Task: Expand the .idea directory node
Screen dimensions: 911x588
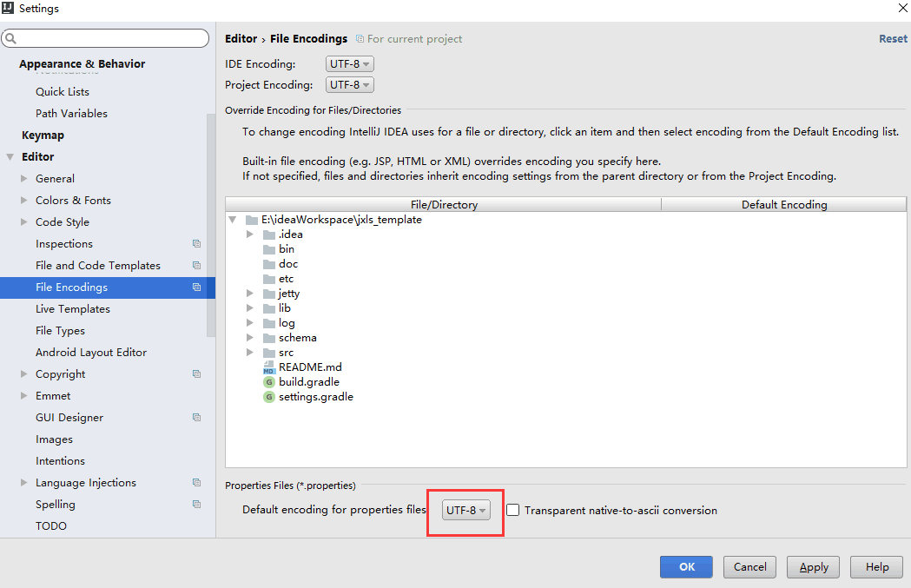Action: tap(250, 235)
